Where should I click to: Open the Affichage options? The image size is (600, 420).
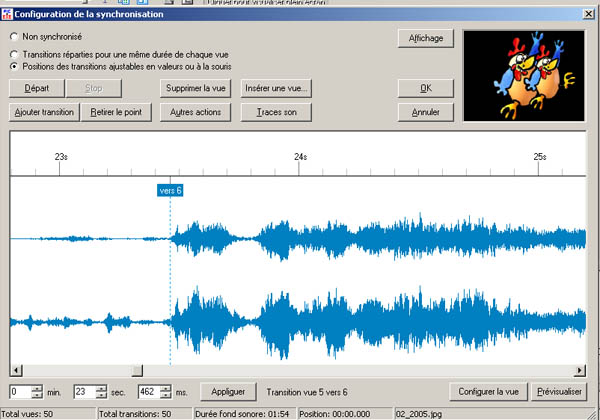pyautogui.click(x=426, y=38)
